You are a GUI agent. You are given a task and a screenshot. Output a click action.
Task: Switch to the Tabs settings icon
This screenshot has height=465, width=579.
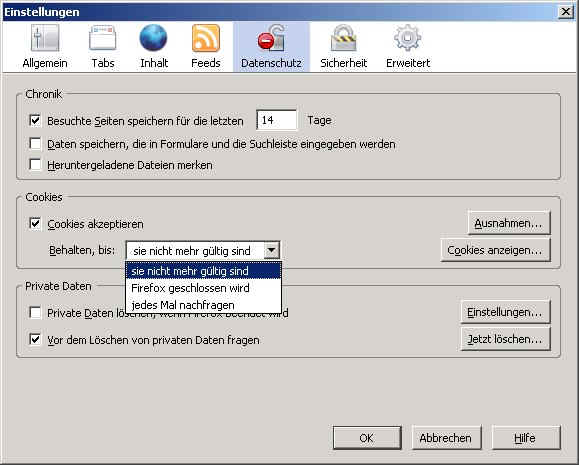103,38
